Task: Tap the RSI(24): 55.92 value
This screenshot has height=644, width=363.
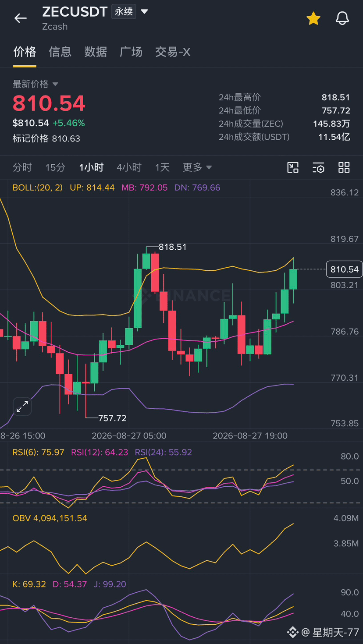Action: point(163,452)
